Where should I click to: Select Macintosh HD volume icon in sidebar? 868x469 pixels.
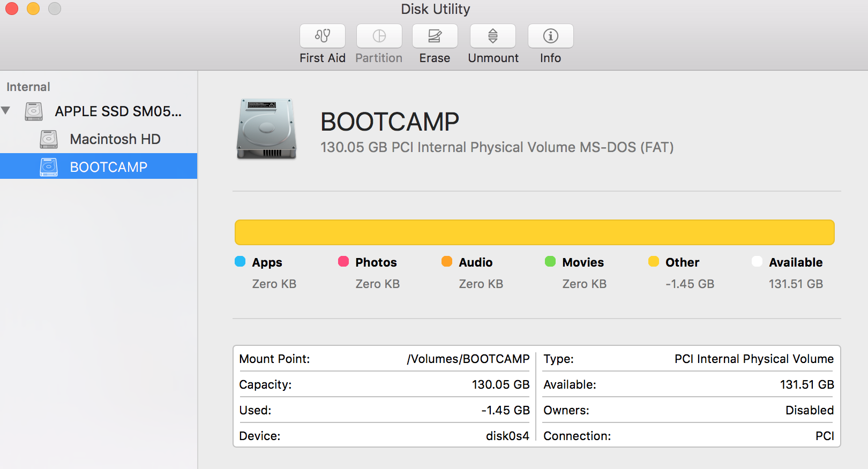(49, 139)
